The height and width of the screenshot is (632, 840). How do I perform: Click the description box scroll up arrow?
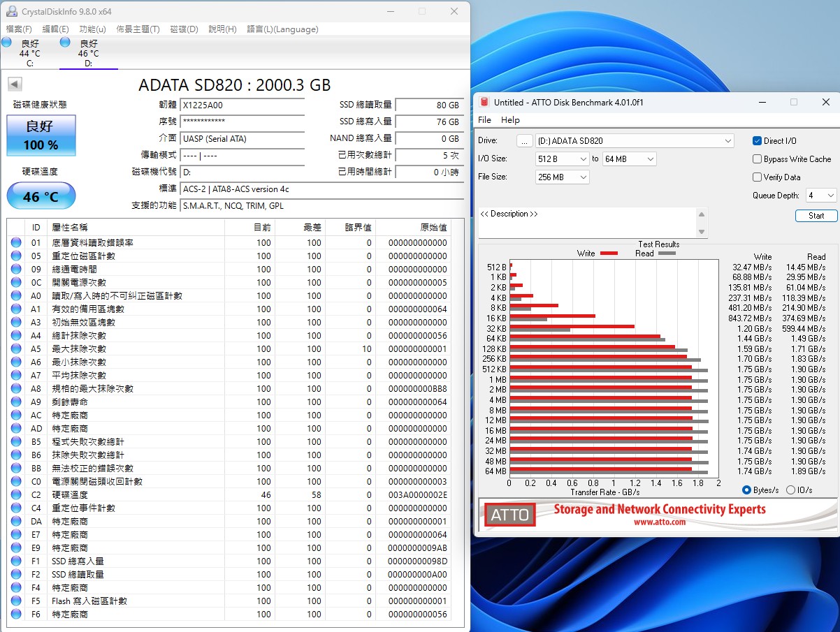click(x=702, y=214)
